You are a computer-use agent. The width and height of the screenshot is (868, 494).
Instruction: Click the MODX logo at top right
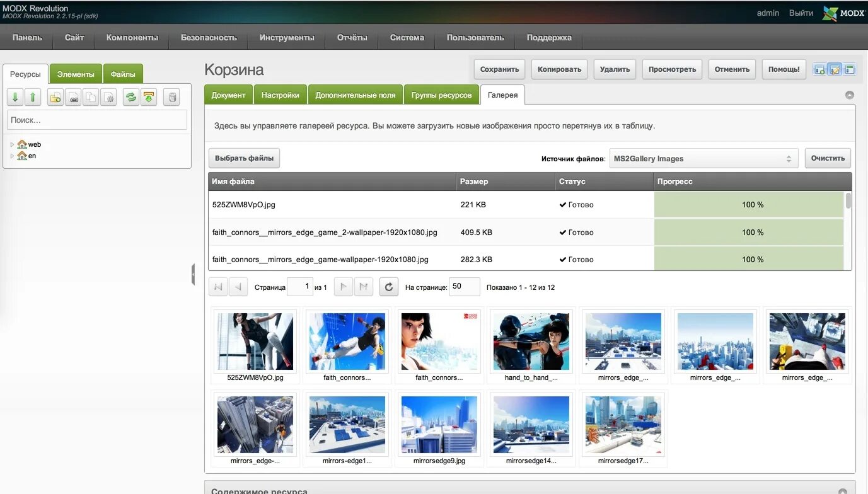click(x=843, y=13)
